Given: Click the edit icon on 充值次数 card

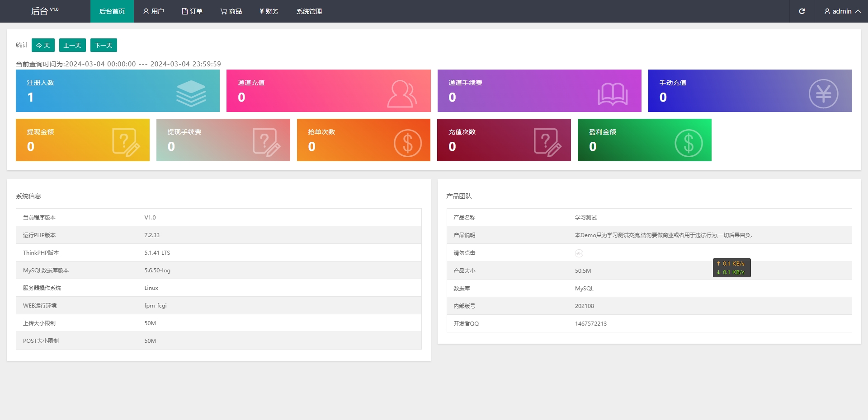Looking at the screenshot, I should tap(547, 143).
